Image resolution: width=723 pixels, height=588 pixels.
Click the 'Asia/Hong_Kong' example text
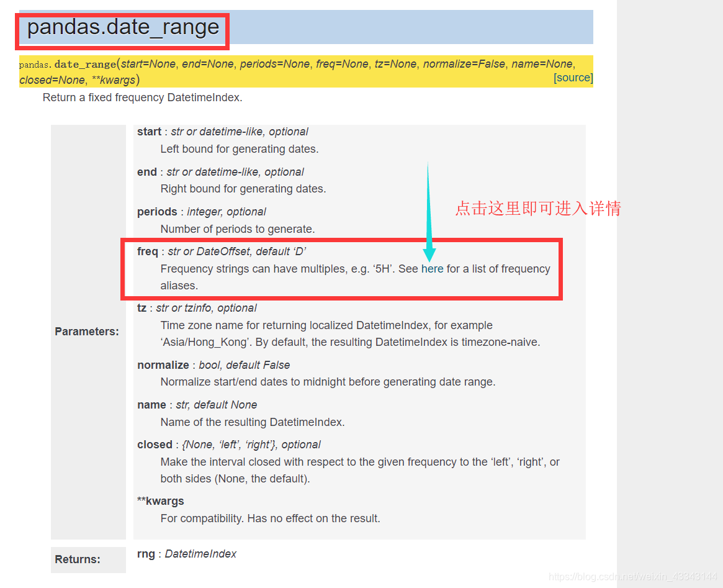click(205, 342)
